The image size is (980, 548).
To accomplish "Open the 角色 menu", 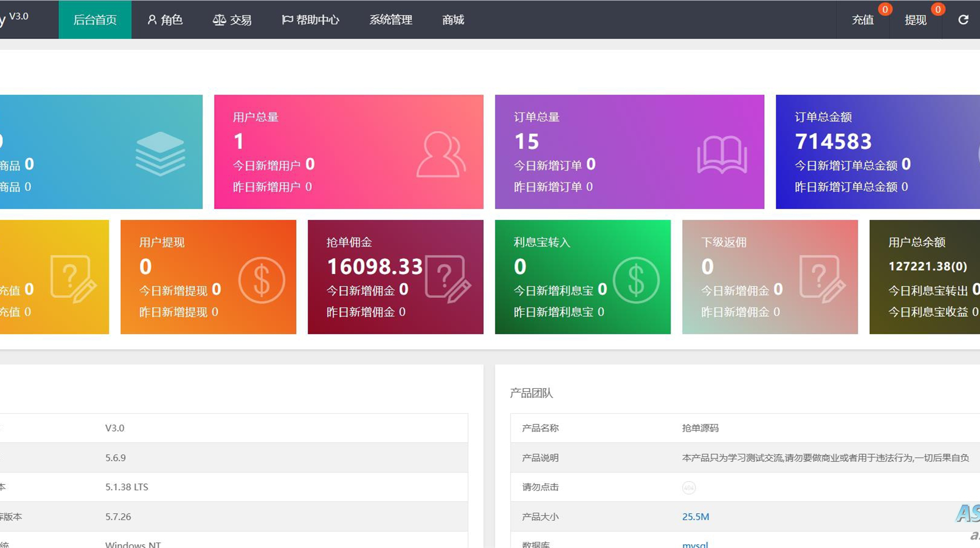I will tap(165, 20).
